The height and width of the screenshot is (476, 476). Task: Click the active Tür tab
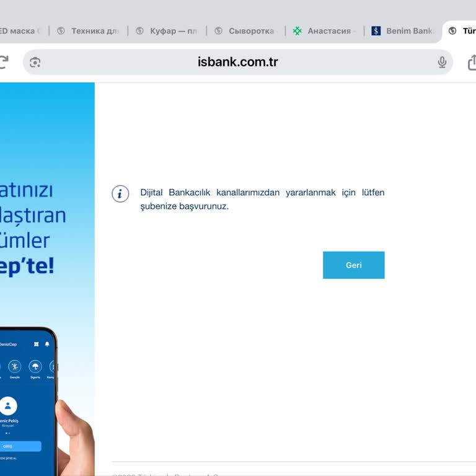(x=460, y=31)
